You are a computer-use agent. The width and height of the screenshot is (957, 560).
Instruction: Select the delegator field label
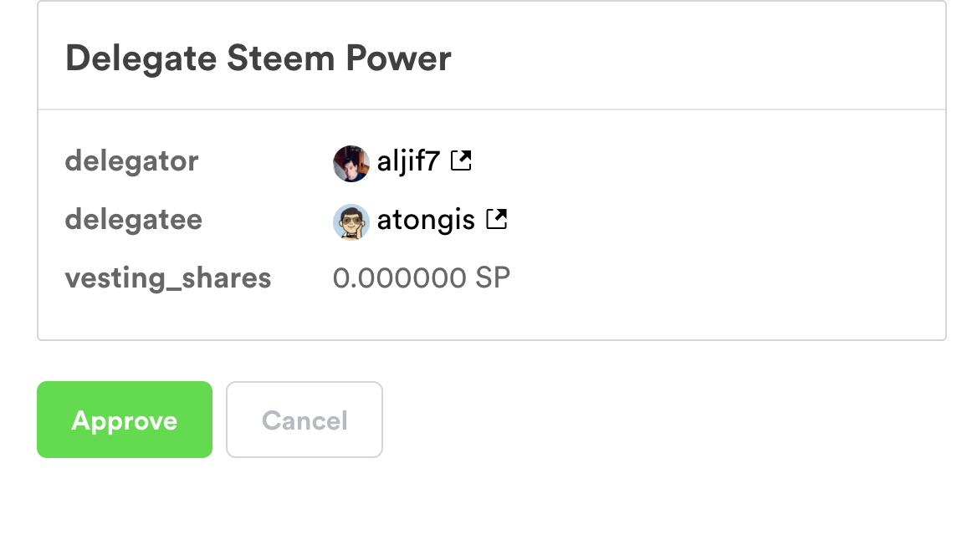[132, 160]
